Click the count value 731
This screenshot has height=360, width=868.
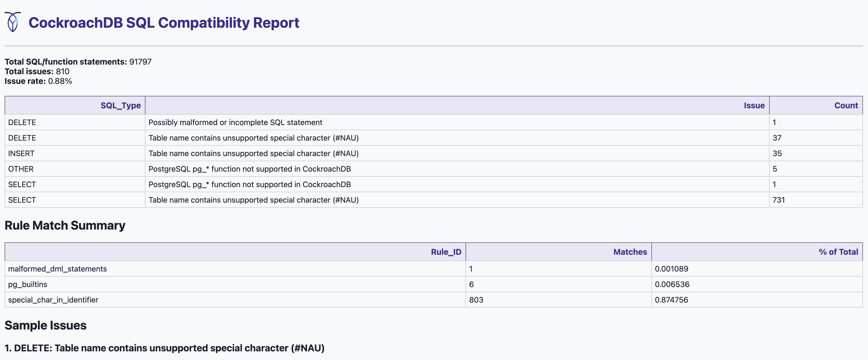(x=778, y=200)
